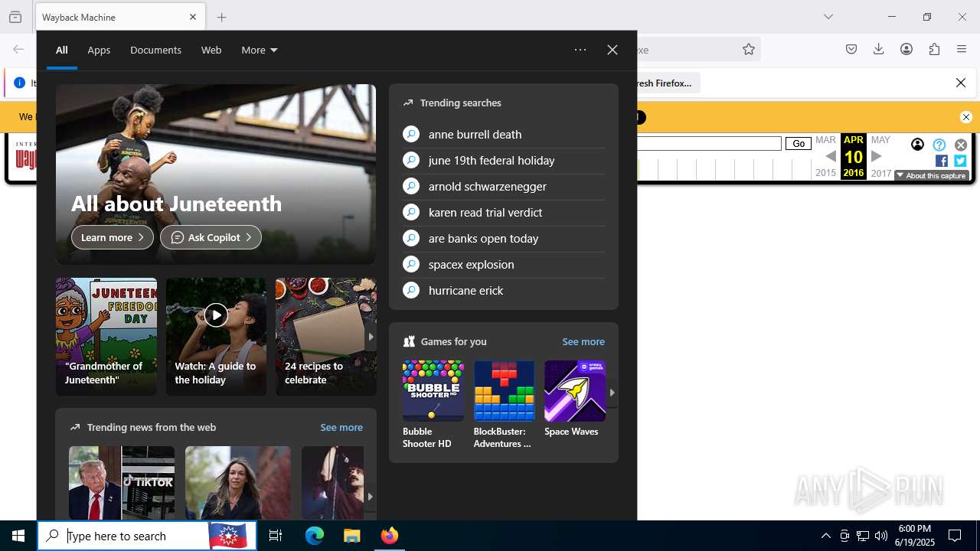
Task: Open "Grandmother of Juneteenth" card
Action: [106, 337]
